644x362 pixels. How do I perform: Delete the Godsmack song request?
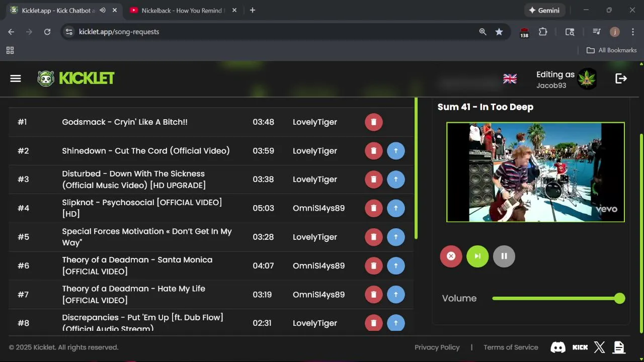coord(373,122)
